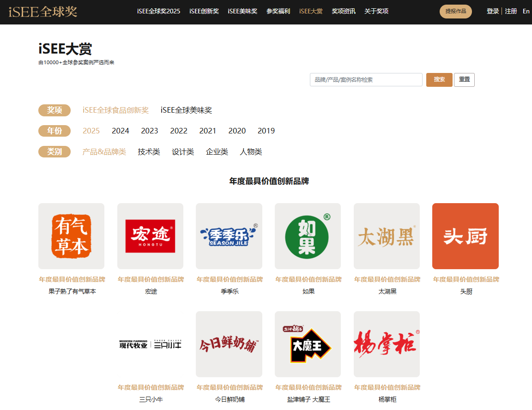Screen dimensions: 532x410
Task: Click the 今日鲜奶铺 name text
Action: pyautogui.click(x=230, y=399)
